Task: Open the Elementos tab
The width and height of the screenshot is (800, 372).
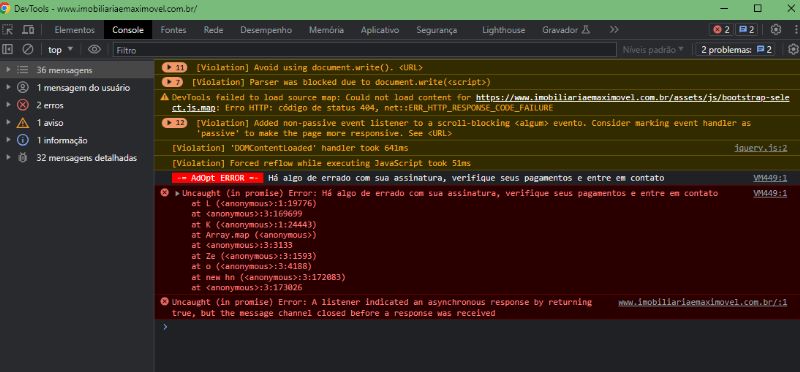Action: pyautogui.click(x=74, y=30)
